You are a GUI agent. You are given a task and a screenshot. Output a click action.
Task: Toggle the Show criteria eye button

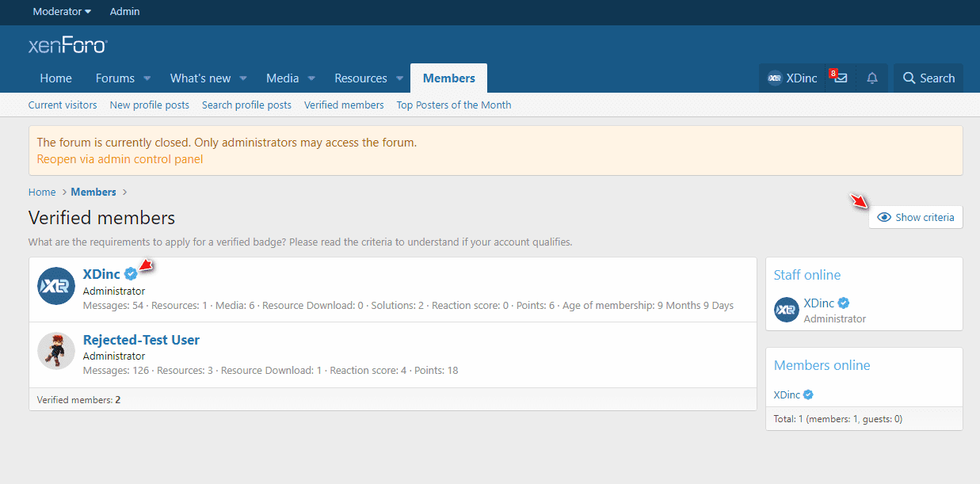(x=916, y=217)
